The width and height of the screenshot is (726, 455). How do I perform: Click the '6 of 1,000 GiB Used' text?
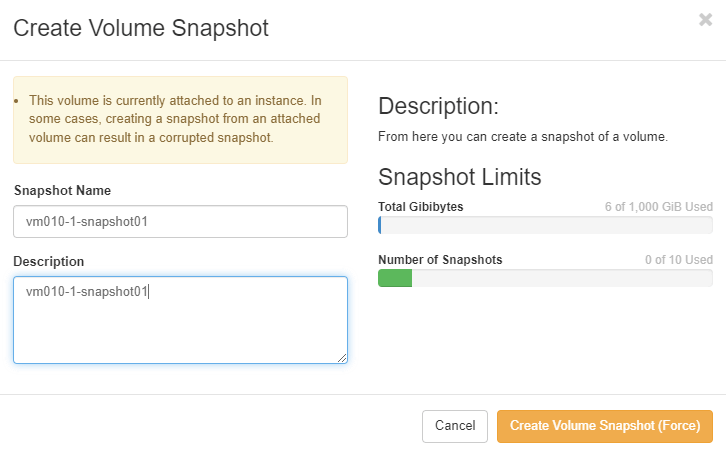click(x=658, y=206)
